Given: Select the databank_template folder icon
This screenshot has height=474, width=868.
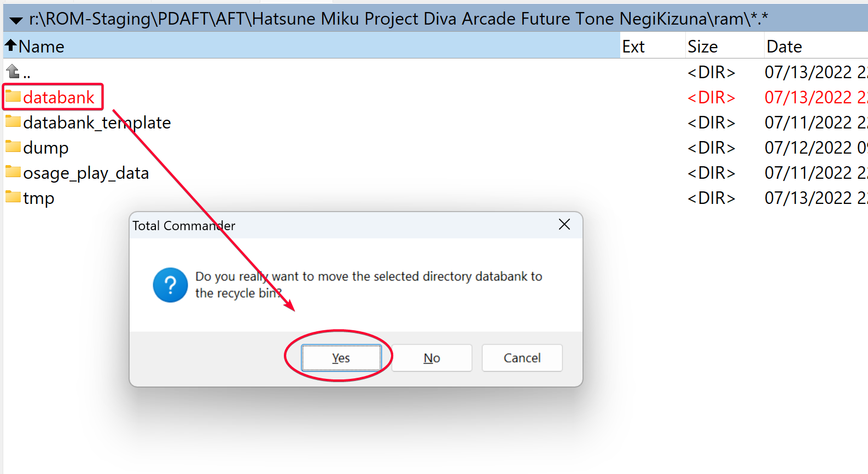Looking at the screenshot, I should (13, 122).
